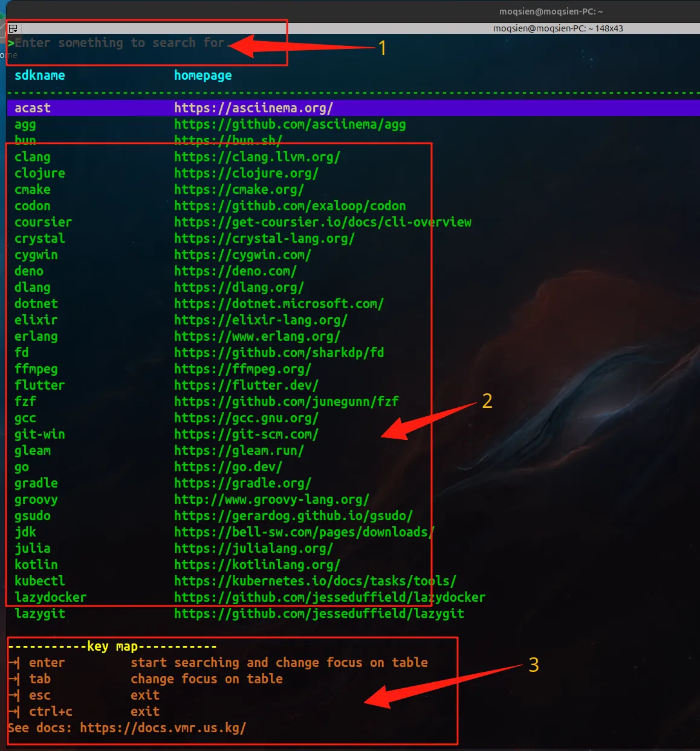The image size is (700, 751).
Task: Open the https://asciinema.org/ homepage link
Action: (x=254, y=108)
